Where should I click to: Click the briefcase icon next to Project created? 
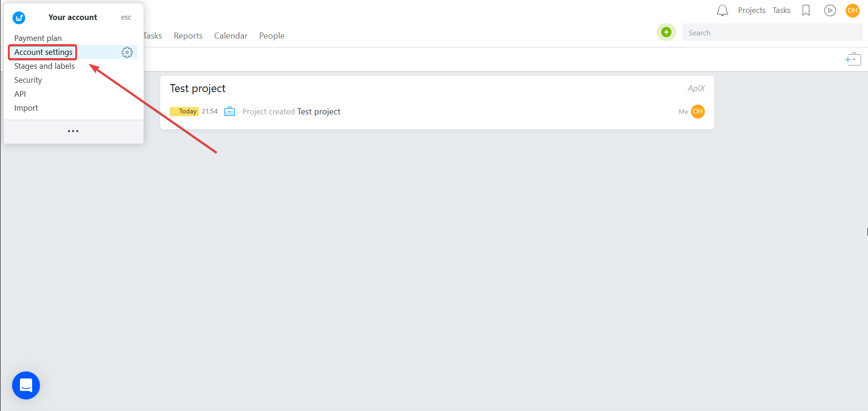pyautogui.click(x=230, y=112)
